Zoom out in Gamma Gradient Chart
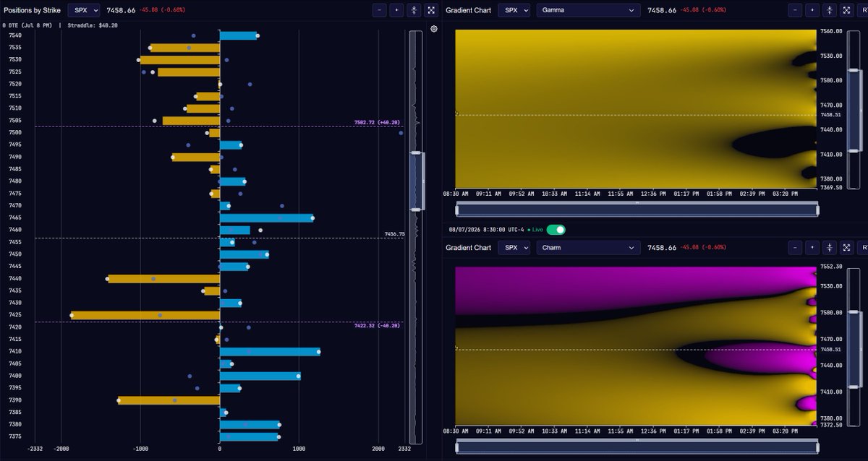Image resolution: width=868 pixels, height=461 pixels. click(x=795, y=10)
